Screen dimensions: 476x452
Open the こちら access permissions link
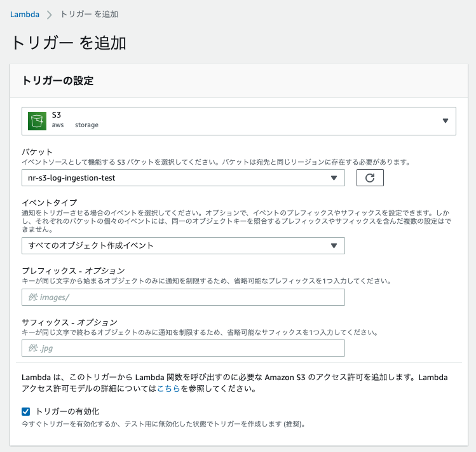[168, 388]
